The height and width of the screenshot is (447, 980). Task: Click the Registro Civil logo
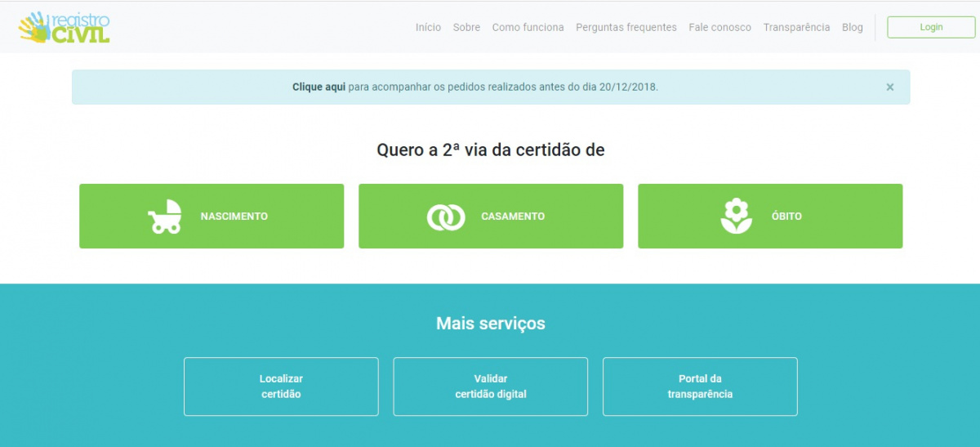tap(65, 27)
